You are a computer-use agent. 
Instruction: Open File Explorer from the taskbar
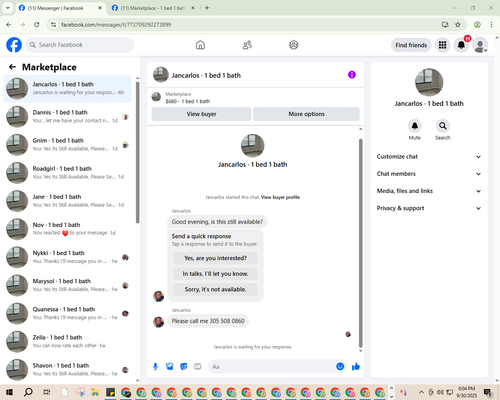click(x=95, y=392)
